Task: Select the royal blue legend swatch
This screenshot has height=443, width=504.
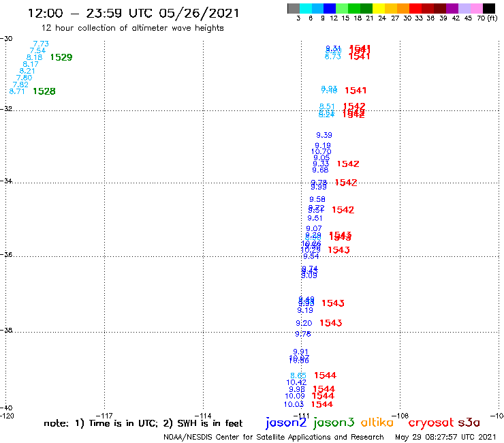Action: [330, 9]
